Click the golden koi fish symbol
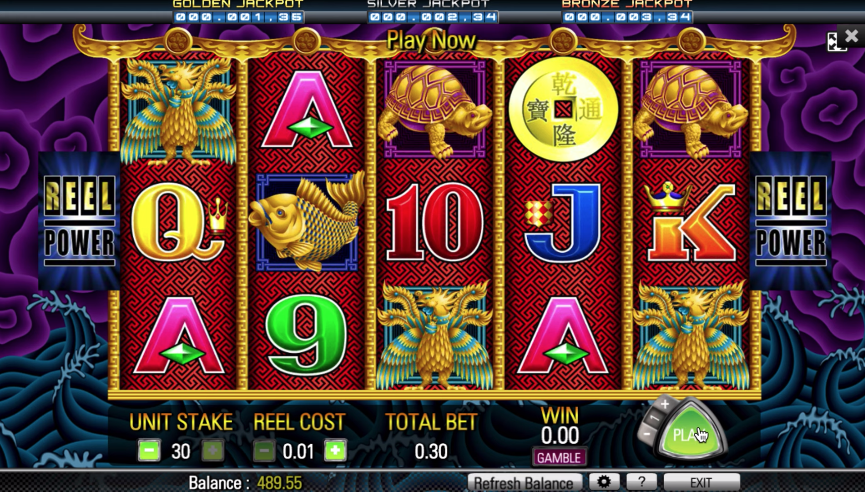The width and height of the screenshot is (868, 501). [x=307, y=222]
